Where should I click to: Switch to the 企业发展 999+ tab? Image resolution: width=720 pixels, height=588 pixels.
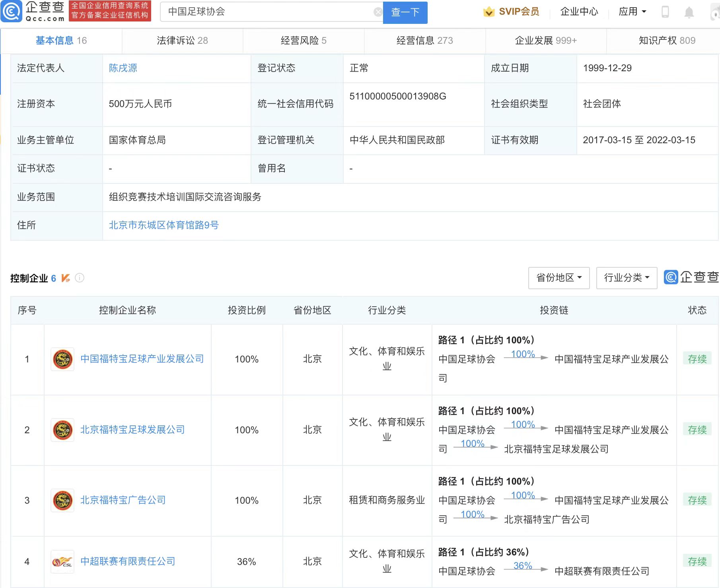click(546, 41)
